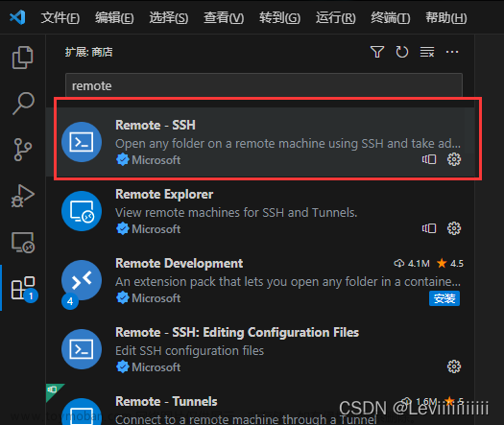The height and width of the screenshot is (425, 504).
Task: Click Remote Development 4.1M download count
Action: pos(412,264)
